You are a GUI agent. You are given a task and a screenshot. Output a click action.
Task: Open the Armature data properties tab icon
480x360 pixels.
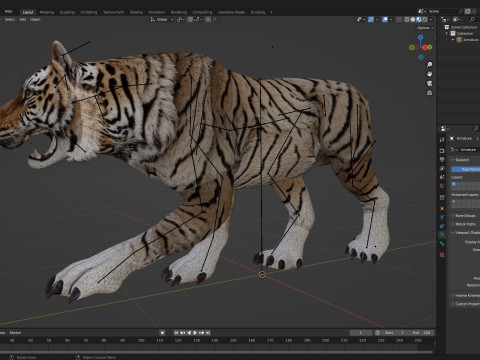(442, 235)
